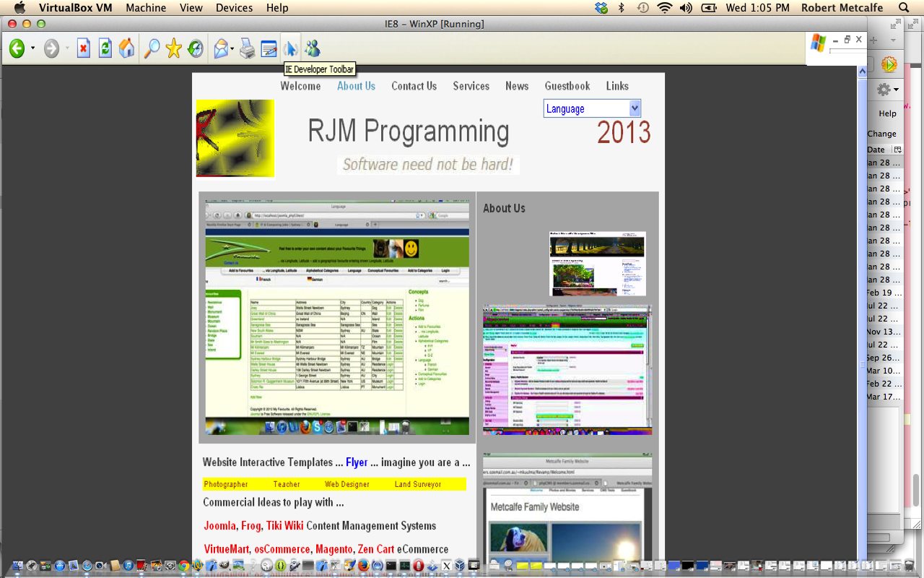Click the Bluetooth icon in Mac menu bar
The width and height of the screenshot is (924, 578).
pos(621,8)
